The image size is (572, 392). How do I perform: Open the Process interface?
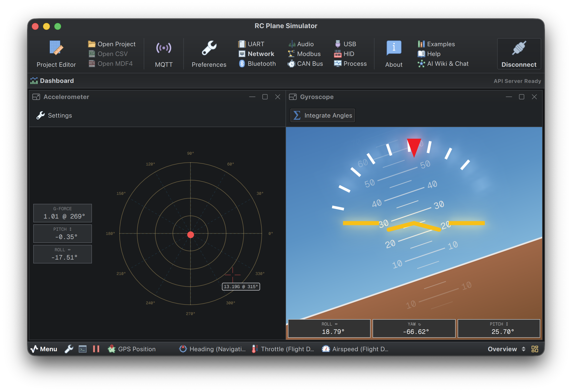click(x=351, y=64)
